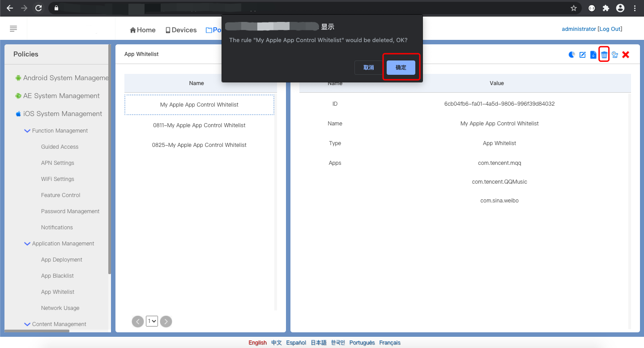The image size is (644, 348).
Task: Select the 0811-My Apple App Control Whitelist row
Action: [x=199, y=125]
